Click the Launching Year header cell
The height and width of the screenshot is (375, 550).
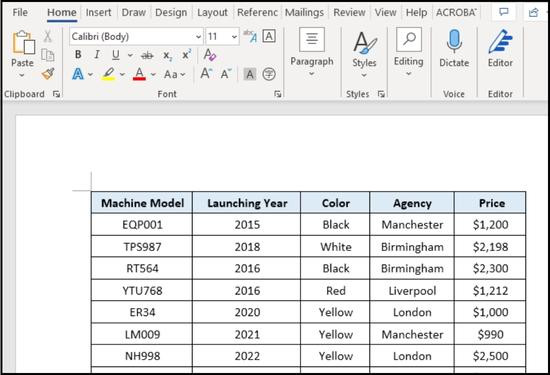[247, 203]
